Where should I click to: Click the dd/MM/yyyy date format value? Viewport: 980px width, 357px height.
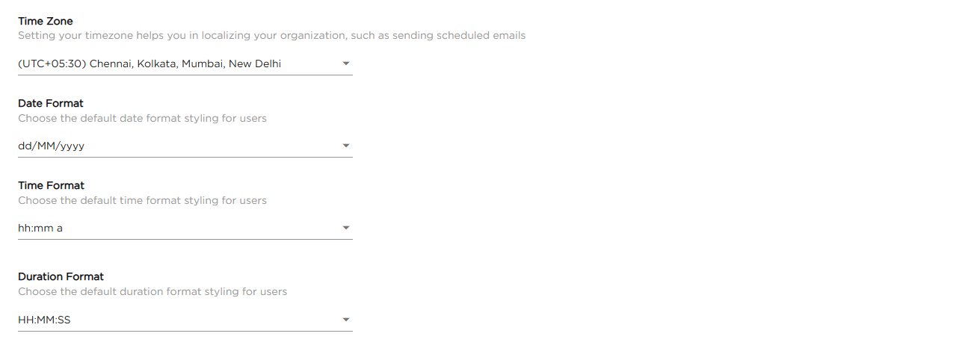(x=51, y=146)
